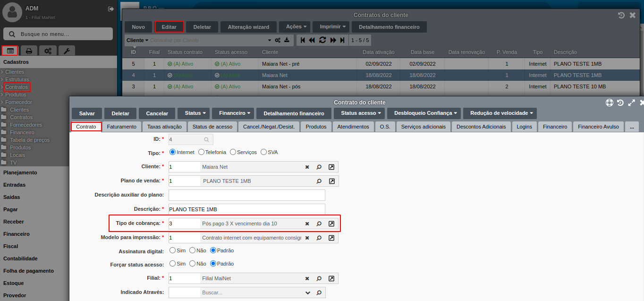Clear the Tipo de cobrança field value

pyautogui.click(x=307, y=224)
